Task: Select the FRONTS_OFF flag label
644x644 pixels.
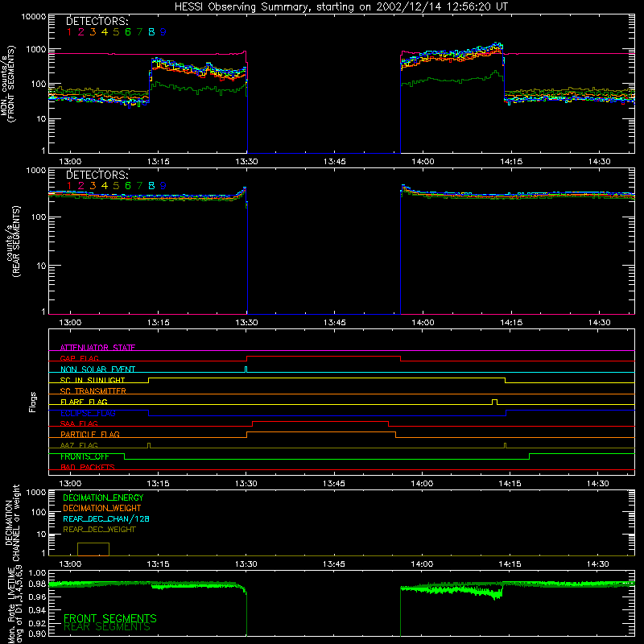Action: (x=85, y=456)
